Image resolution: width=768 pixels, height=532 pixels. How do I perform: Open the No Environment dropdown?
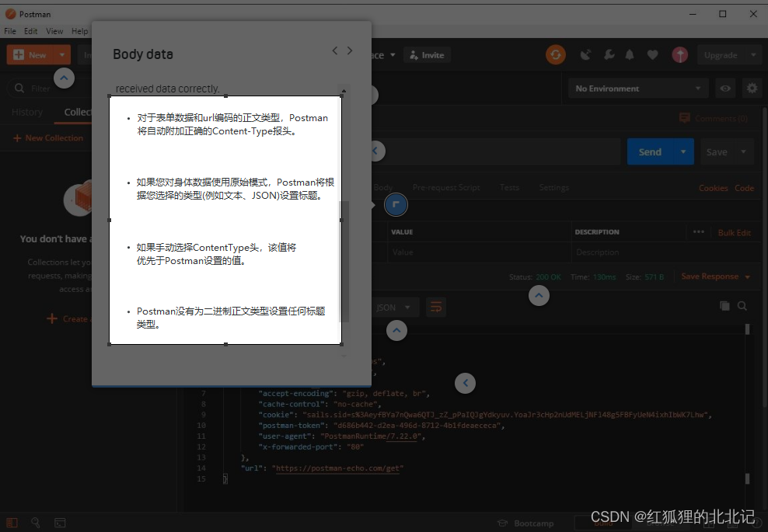(638, 89)
